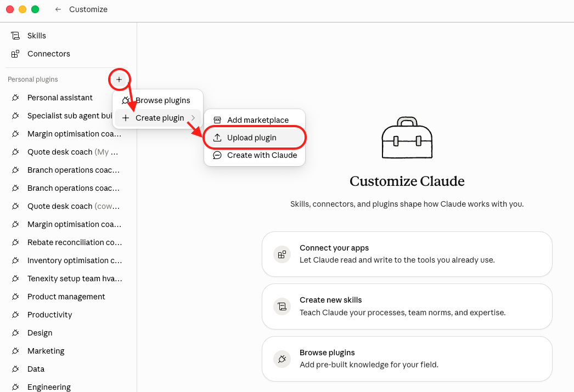
Task: Click the plus button beside Personal plugins
Action: [119, 79]
